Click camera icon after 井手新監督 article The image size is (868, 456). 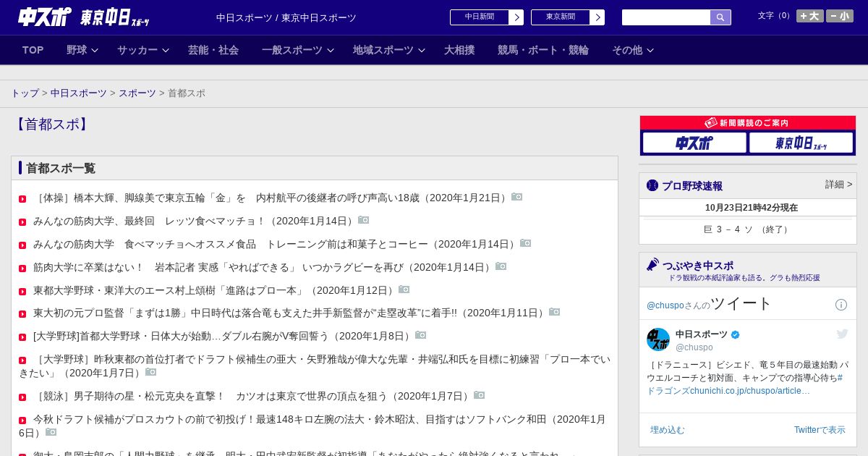[555, 312]
